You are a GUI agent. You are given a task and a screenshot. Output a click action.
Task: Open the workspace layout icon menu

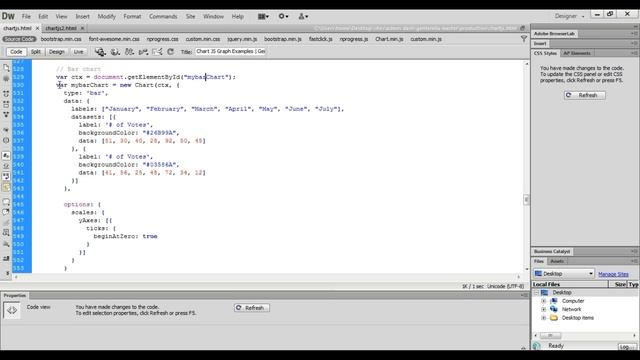[263, 16]
